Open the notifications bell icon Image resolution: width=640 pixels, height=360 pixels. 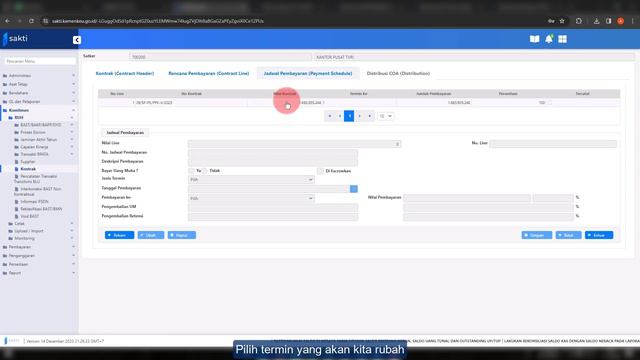click(x=549, y=39)
